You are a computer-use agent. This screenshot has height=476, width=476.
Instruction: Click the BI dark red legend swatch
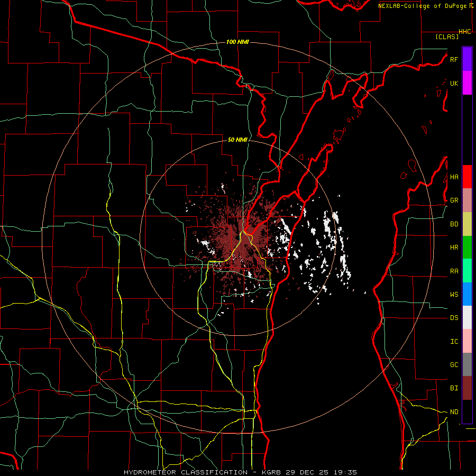(467, 388)
